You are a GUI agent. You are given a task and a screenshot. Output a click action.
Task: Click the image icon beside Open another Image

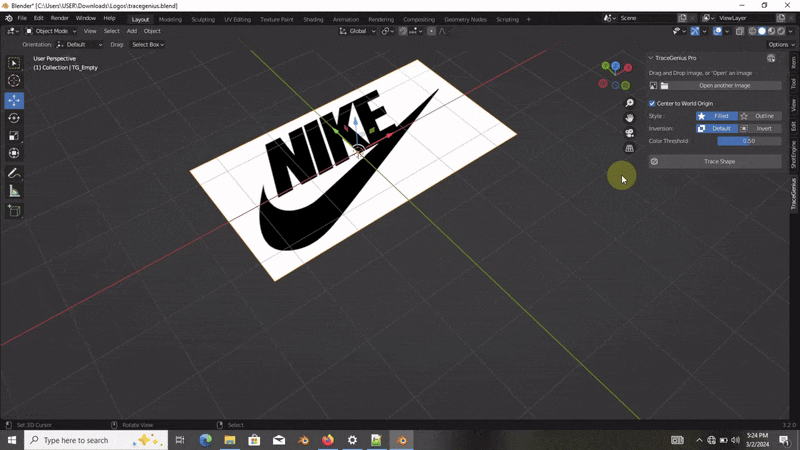click(x=654, y=86)
